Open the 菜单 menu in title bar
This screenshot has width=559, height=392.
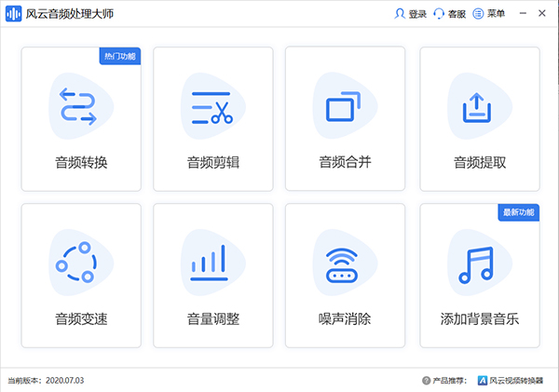488,15
